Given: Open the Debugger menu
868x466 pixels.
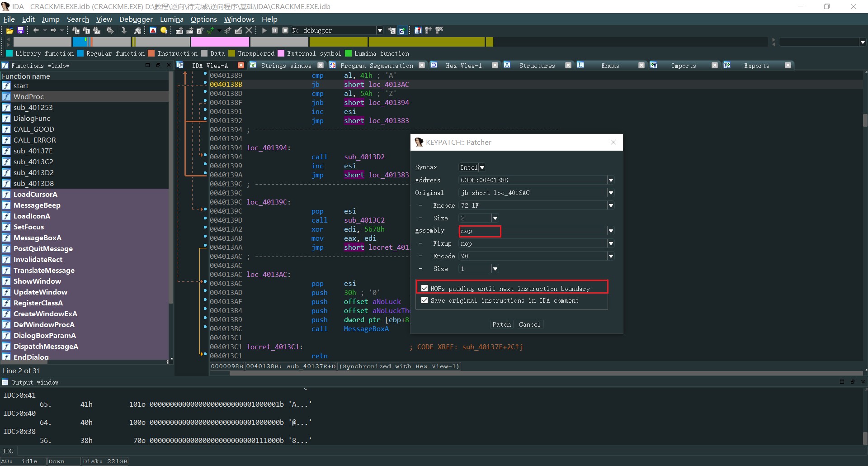Looking at the screenshot, I should (136, 19).
